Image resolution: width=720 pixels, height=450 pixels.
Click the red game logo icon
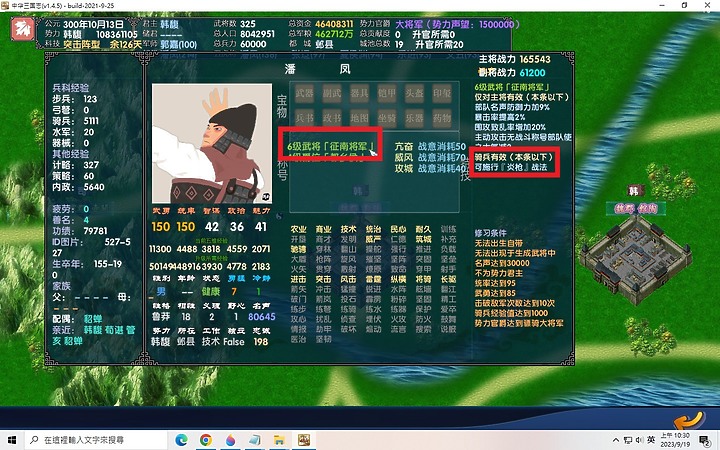22,29
